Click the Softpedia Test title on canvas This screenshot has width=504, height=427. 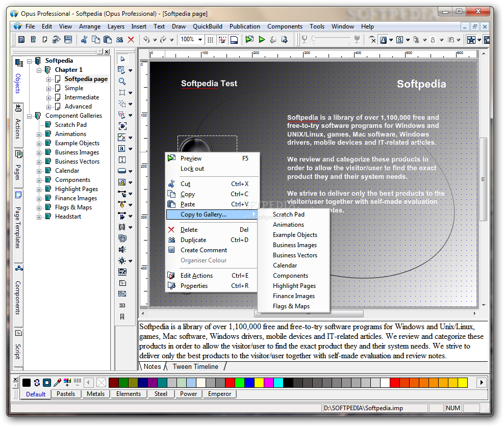pyautogui.click(x=209, y=84)
